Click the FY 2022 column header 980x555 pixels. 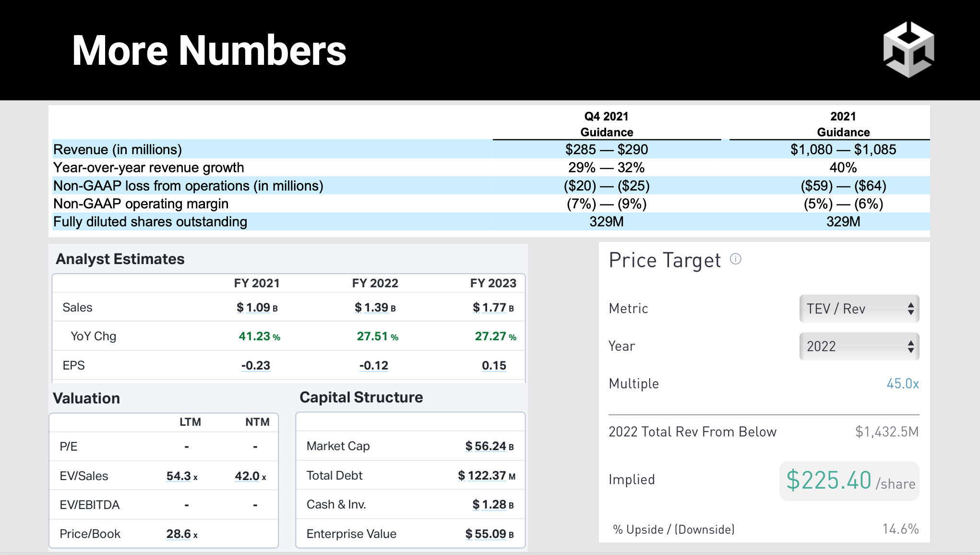375,283
